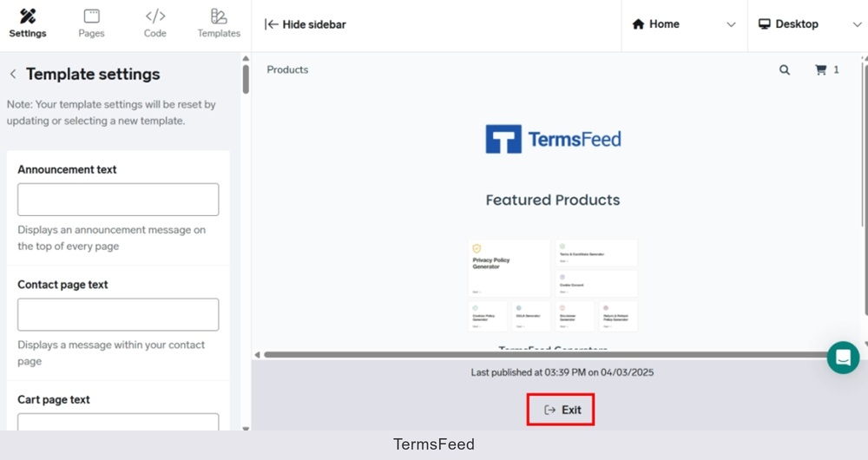Switch to the Templates tab
Screen dimensions: 868x460
(219, 23)
